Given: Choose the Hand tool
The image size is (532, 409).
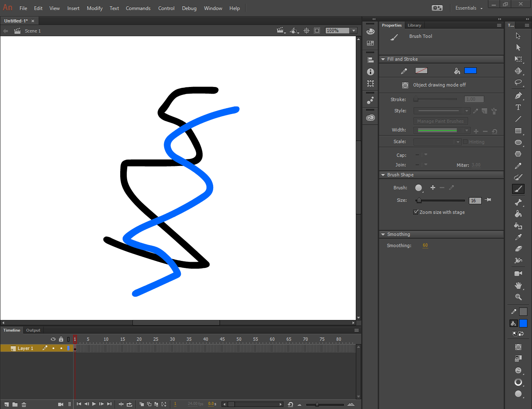Looking at the screenshot, I should pos(518,285).
